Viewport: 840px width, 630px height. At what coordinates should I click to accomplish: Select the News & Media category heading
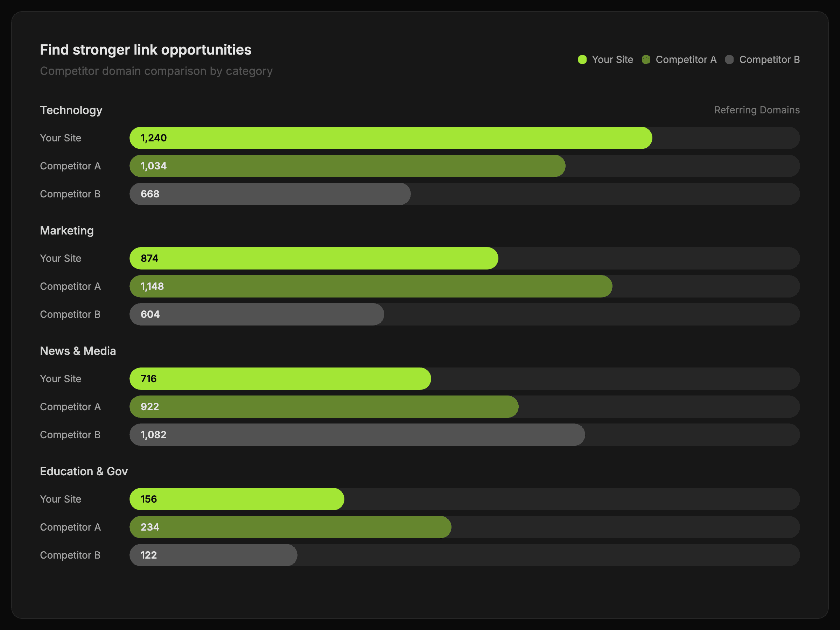[78, 351]
